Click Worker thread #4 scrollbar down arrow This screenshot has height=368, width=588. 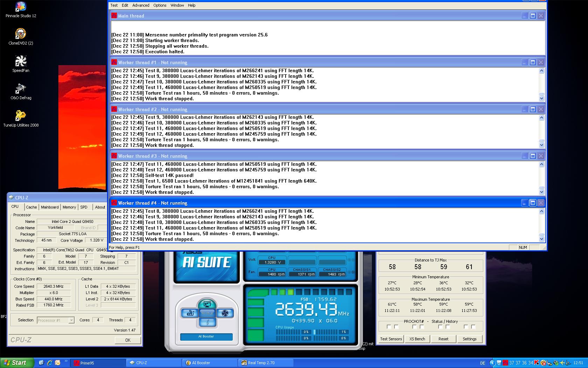[541, 239]
